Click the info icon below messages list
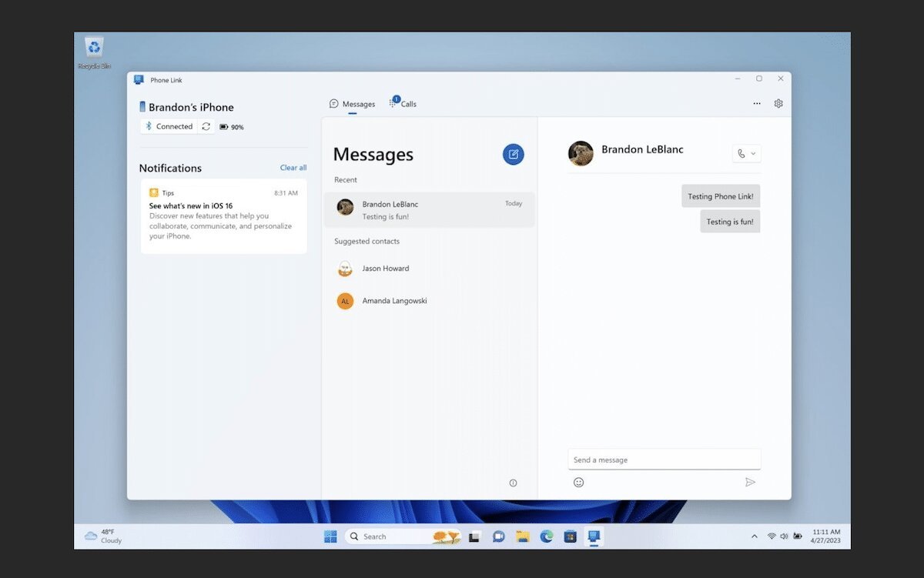Screen dimensions: 924x578 tap(513, 483)
